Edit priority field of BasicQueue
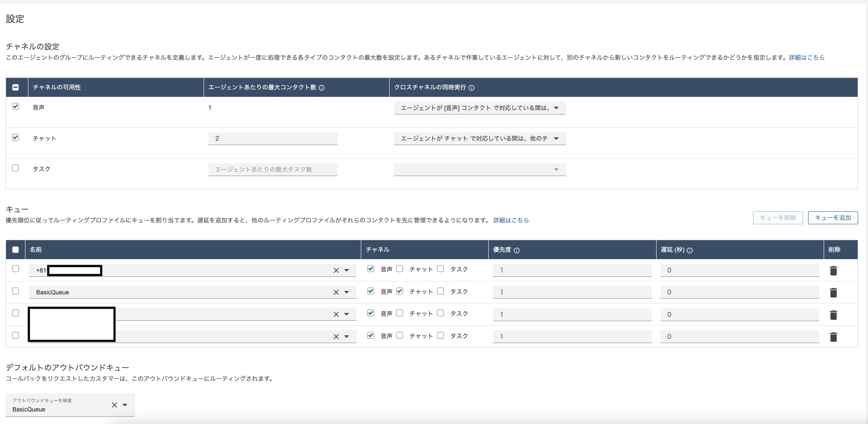The height and width of the screenshot is (424, 868). click(x=572, y=292)
